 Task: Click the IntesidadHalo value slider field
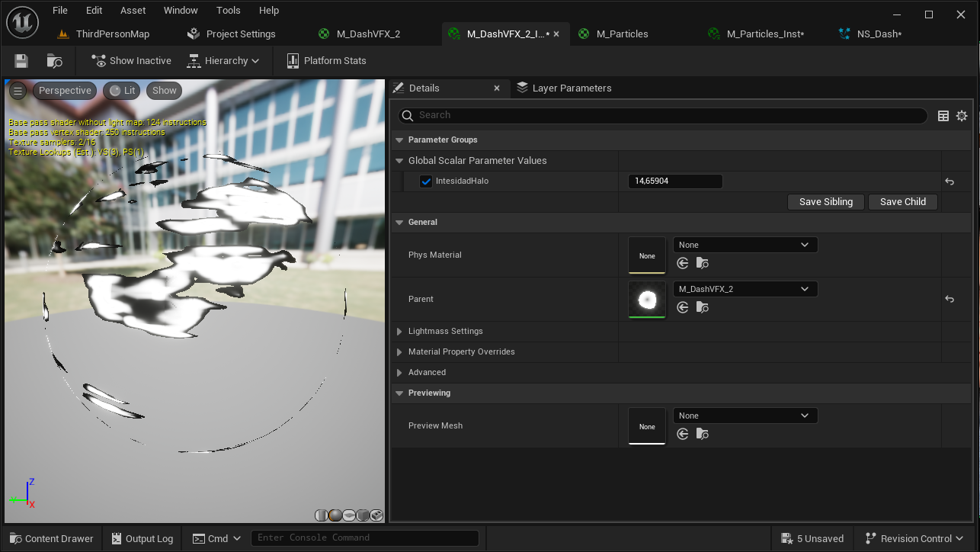[674, 181]
